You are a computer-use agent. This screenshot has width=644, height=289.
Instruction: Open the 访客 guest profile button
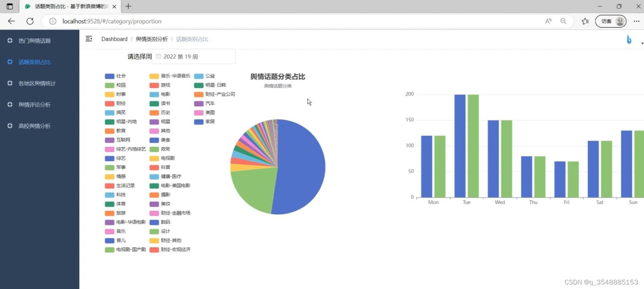click(611, 21)
